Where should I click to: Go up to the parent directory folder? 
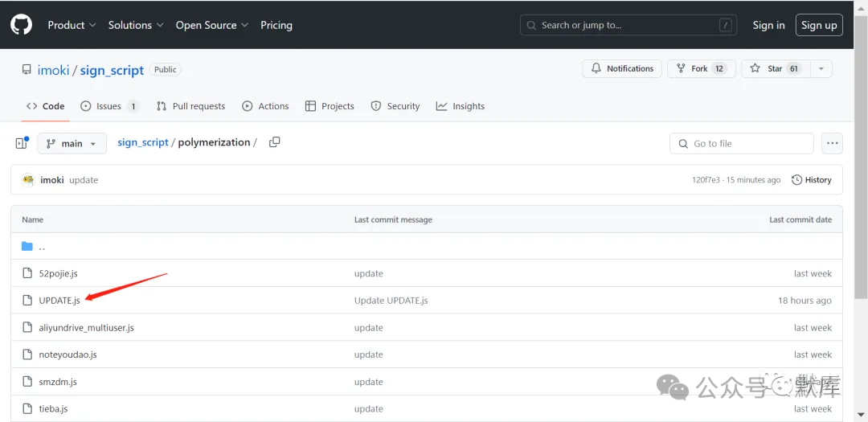tap(33, 247)
